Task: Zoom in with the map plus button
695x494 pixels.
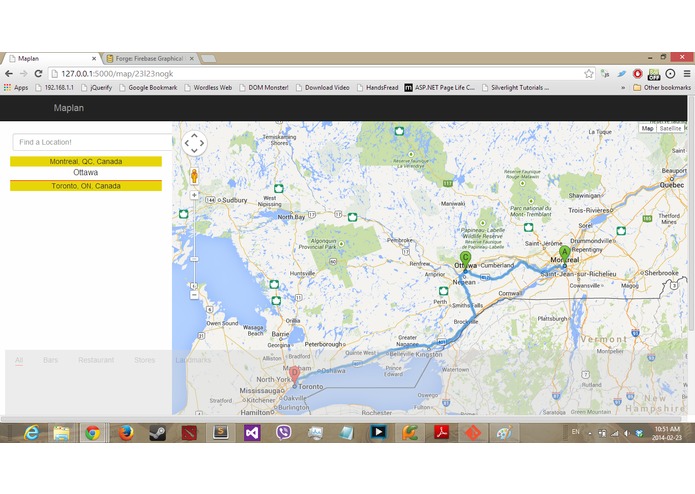Action: 194,195
